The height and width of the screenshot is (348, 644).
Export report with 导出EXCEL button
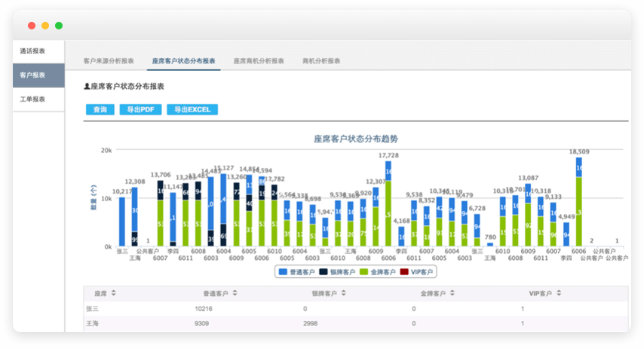192,109
